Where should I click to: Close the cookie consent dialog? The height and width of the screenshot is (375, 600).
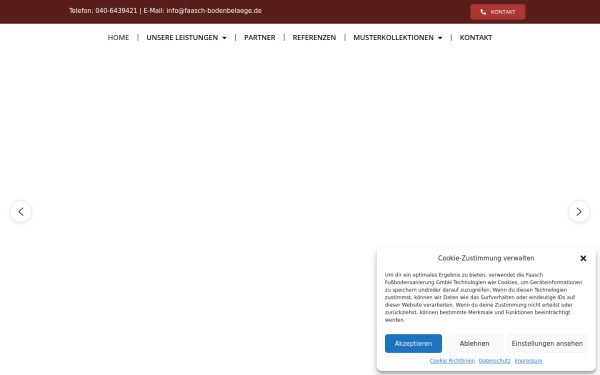(583, 258)
